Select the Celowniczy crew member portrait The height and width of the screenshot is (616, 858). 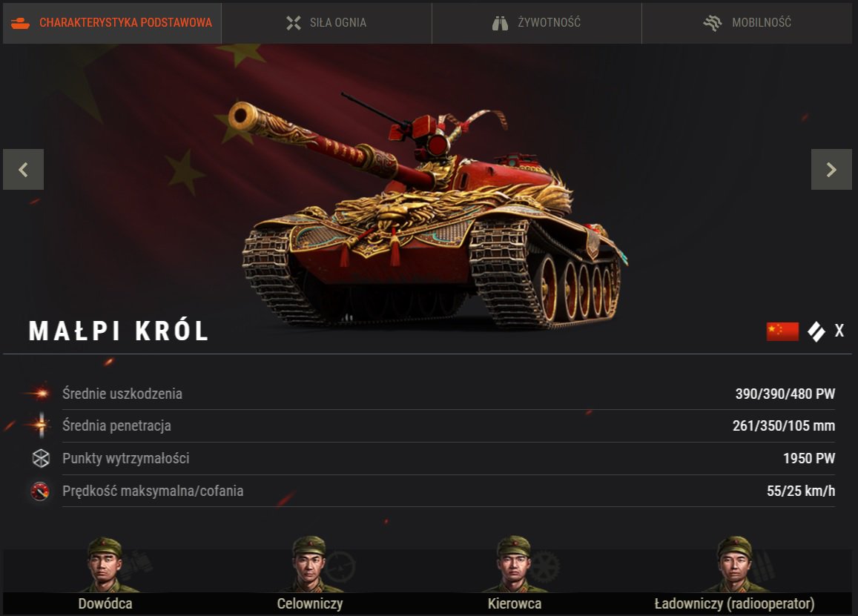(x=310, y=565)
